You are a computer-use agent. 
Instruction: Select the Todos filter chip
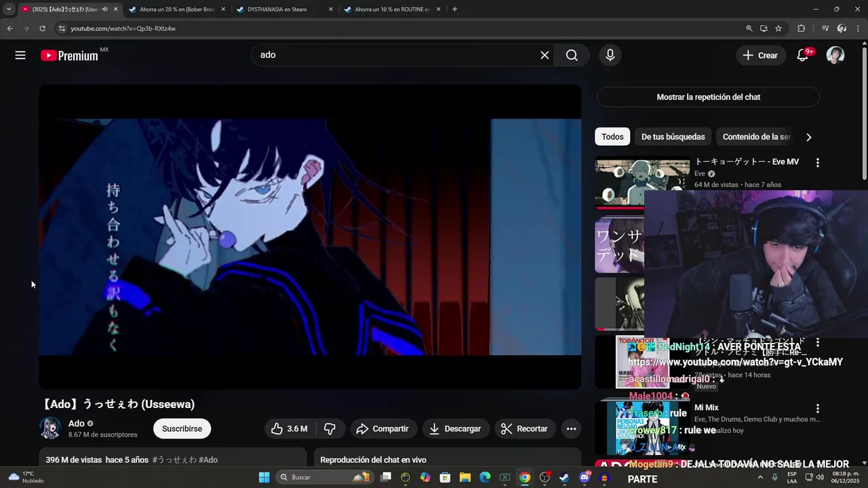click(612, 137)
